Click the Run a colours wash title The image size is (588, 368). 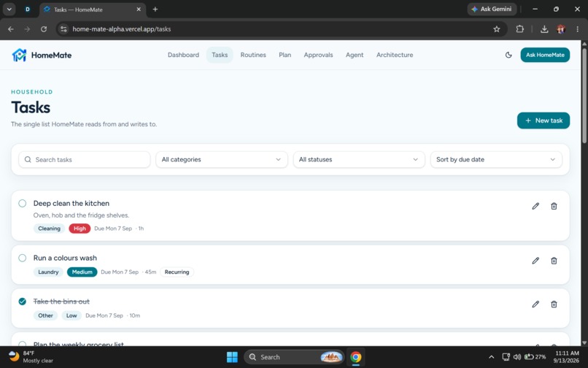pos(65,258)
